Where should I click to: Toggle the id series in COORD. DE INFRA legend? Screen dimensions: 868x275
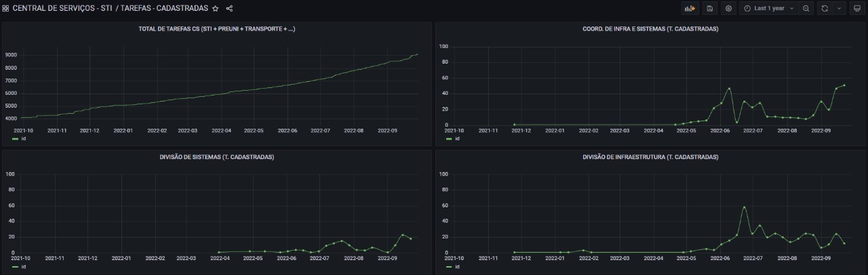click(x=457, y=138)
